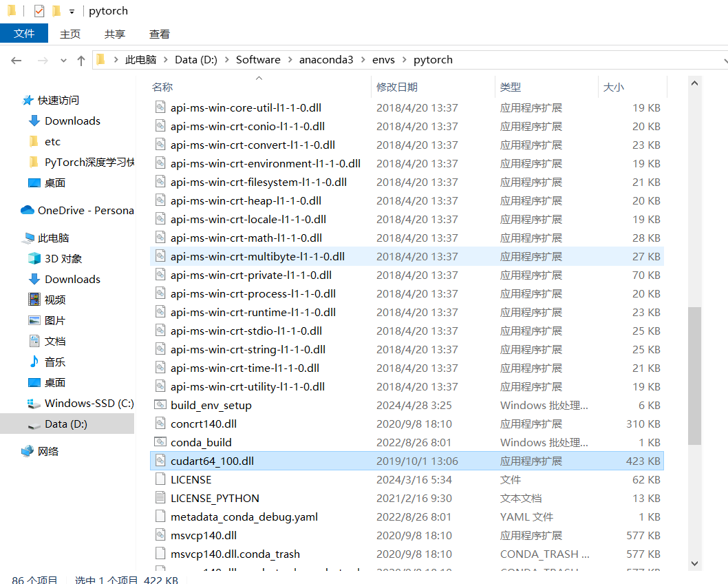Sort by the 大小 column header
The width and height of the screenshot is (728, 584).
[x=613, y=87]
